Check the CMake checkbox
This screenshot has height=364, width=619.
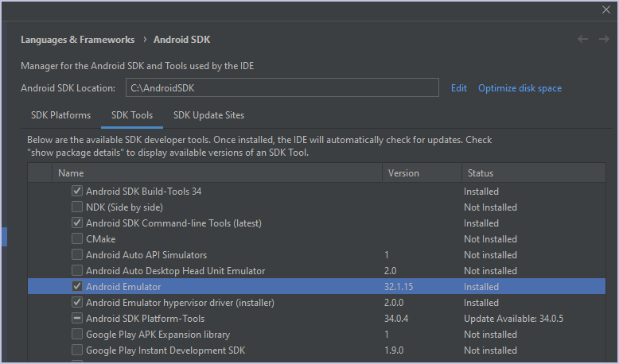point(77,239)
